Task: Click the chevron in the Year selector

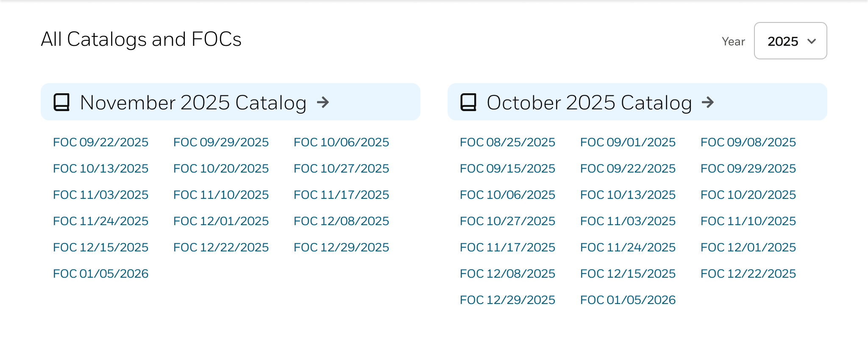Action: pos(812,41)
